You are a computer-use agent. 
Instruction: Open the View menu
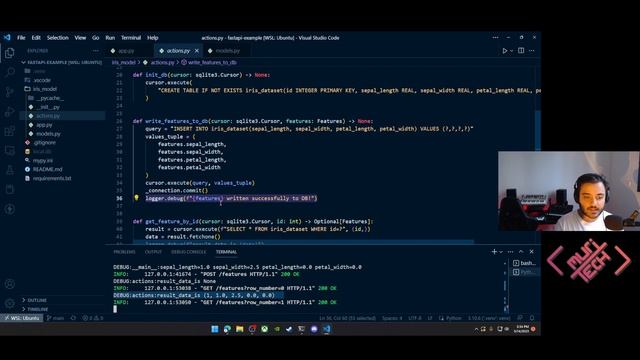(x=80, y=38)
